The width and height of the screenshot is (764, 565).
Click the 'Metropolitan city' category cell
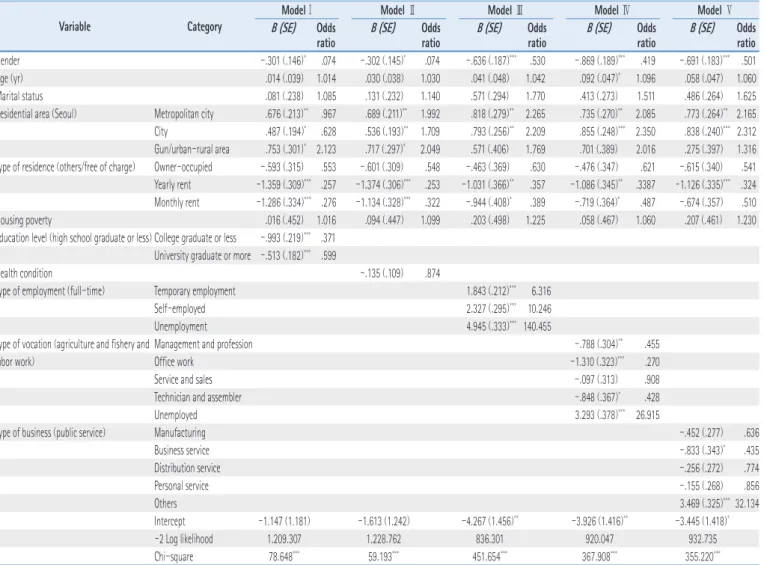(x=184, y=114)
